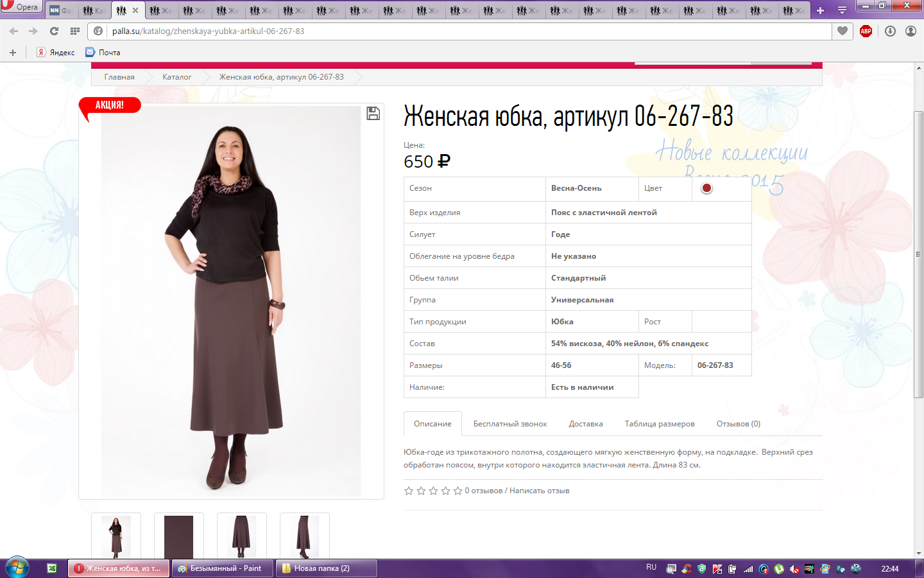Click the heart bookmark icon in address bar
Screen dimensions: 924x578
[843, 31]
